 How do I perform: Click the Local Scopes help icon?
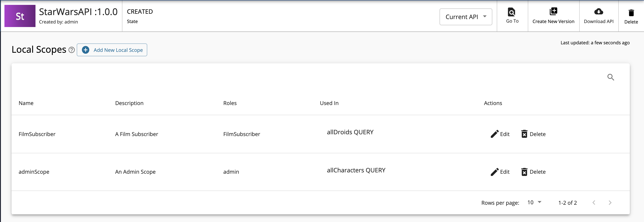pos(71,50)
